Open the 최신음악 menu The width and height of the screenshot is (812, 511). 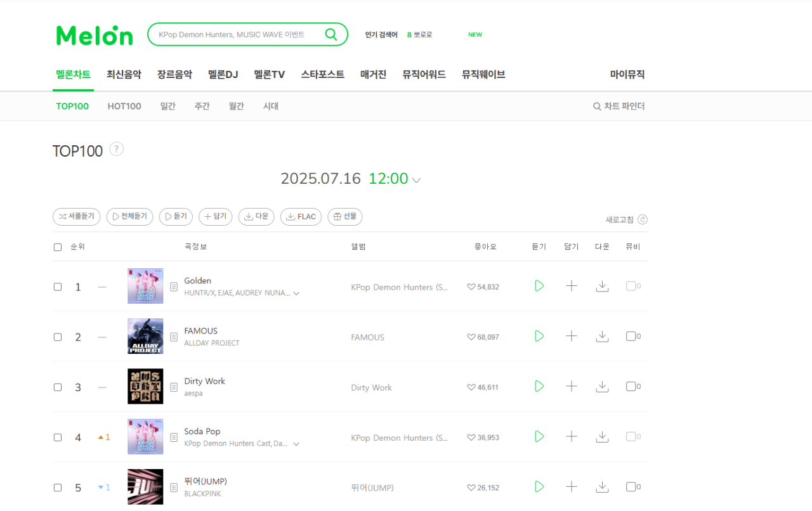pyautogui.click(x=124, y=74)
